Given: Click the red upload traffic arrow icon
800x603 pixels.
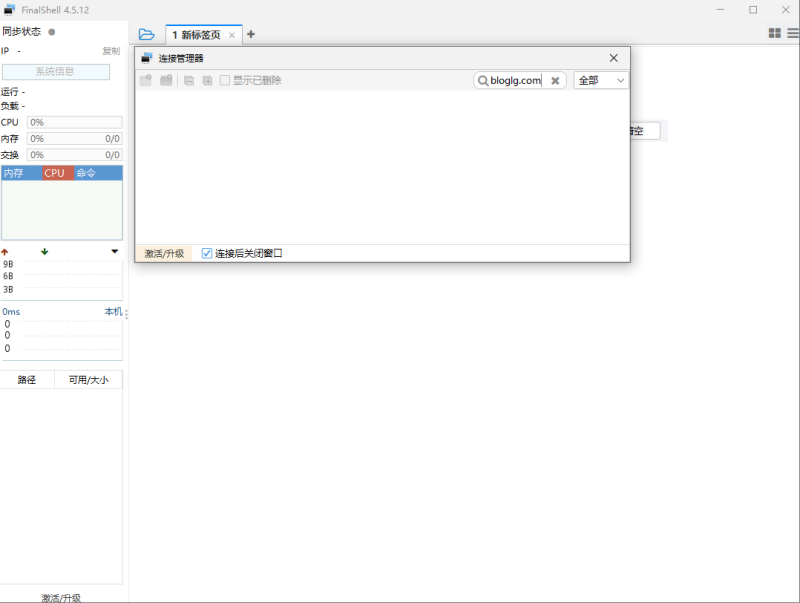Looking at the screenshot, I should coord(8,251).
